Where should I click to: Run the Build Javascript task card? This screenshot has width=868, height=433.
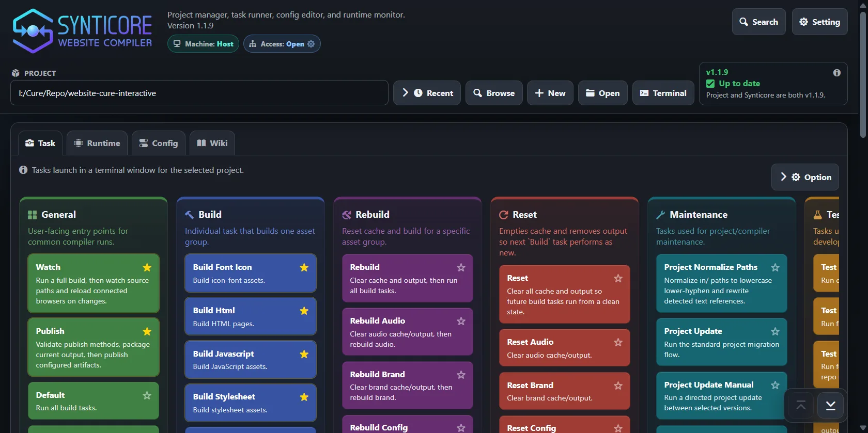coord(251,360)
